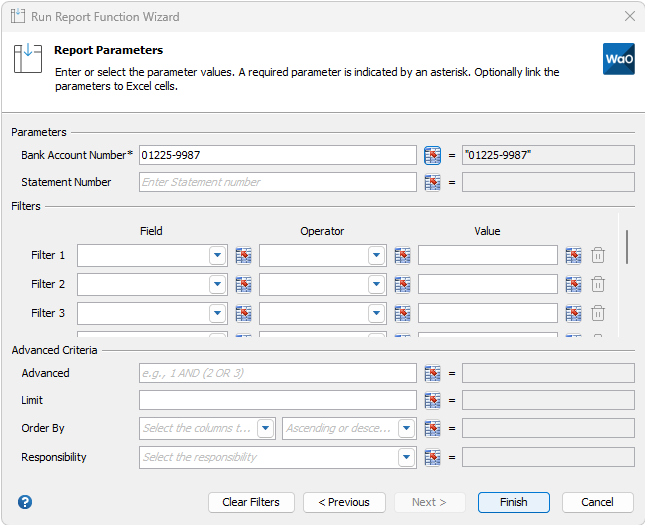This screenshot has width=645, height=525.
Task: Open the Ascending or descending dropdown
Action: 406,428
